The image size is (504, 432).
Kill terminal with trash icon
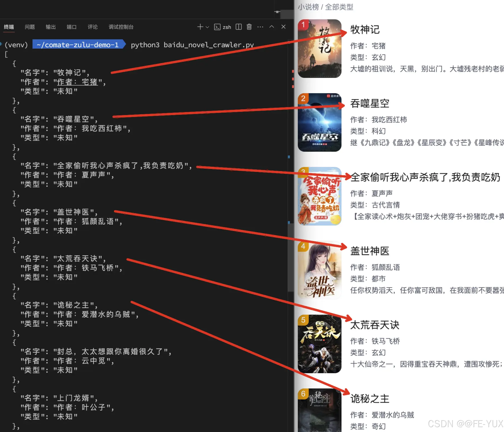click(249, 27)
